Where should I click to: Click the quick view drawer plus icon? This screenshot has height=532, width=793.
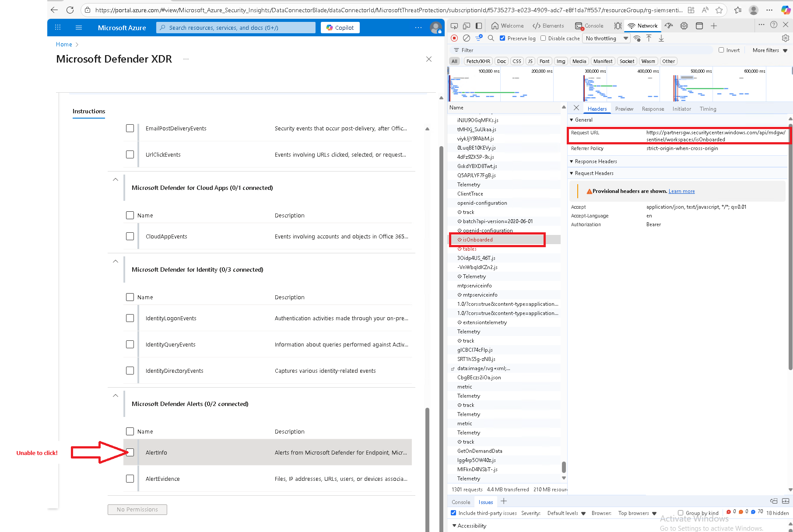(504, 501)
